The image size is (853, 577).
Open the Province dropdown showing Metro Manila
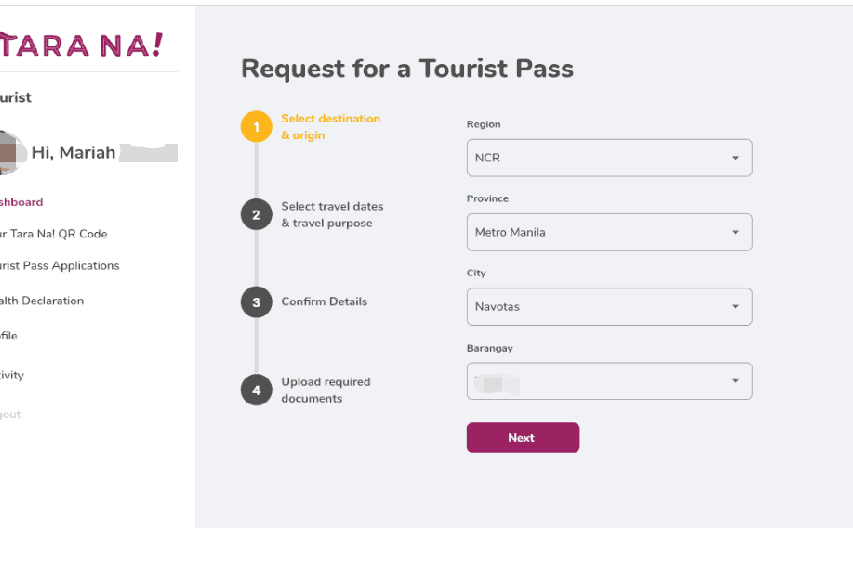(609, 232)
